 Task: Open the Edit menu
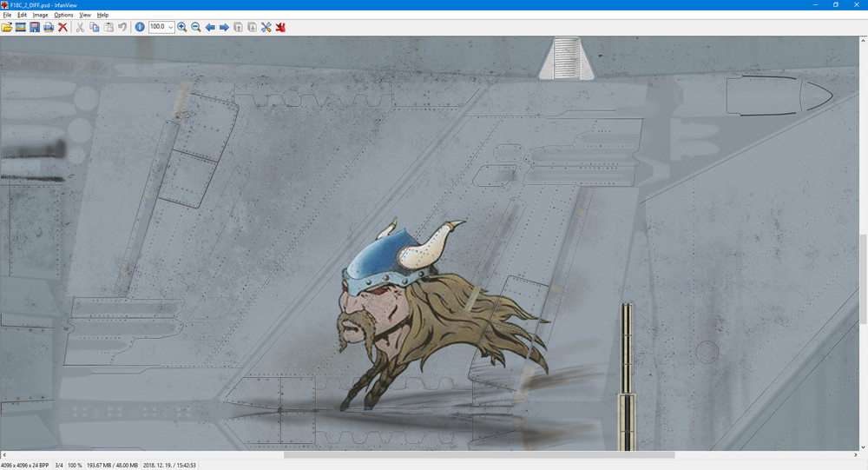(x=23, y=15)
